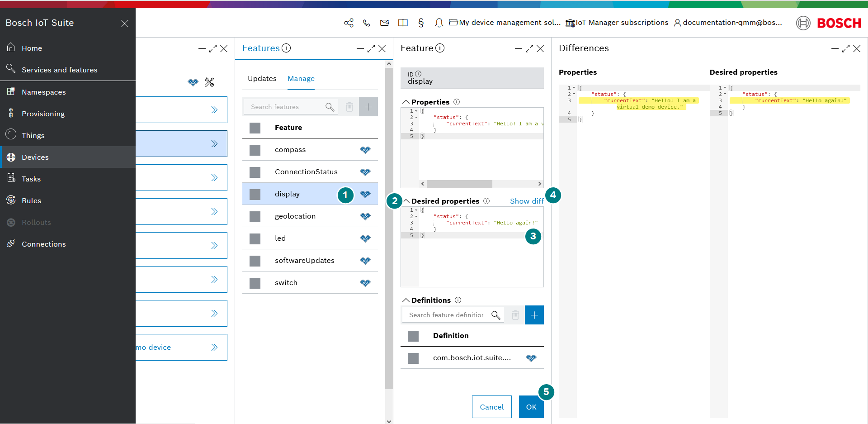Screen dimensions: 868x424
Task: Go to Namespaces in sidebar
Action: (68, 92)
